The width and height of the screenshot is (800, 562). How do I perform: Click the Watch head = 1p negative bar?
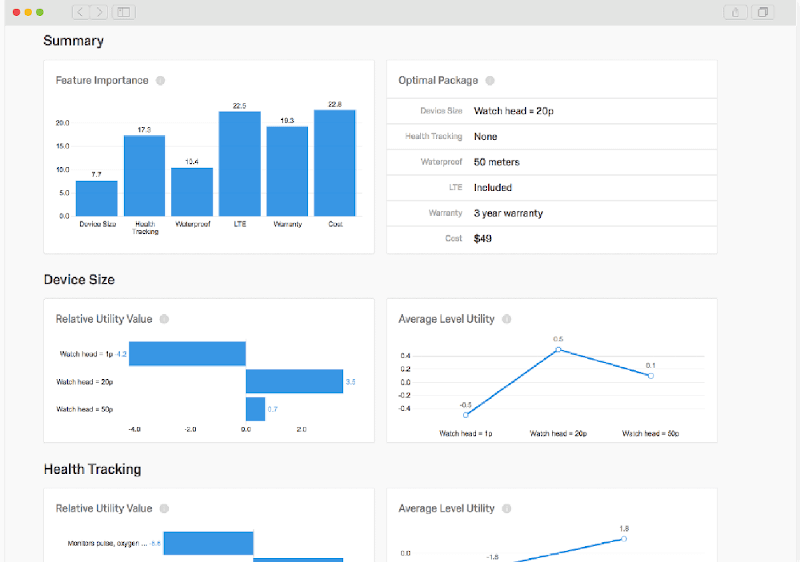pyautogui.click(x=187, y=353)
